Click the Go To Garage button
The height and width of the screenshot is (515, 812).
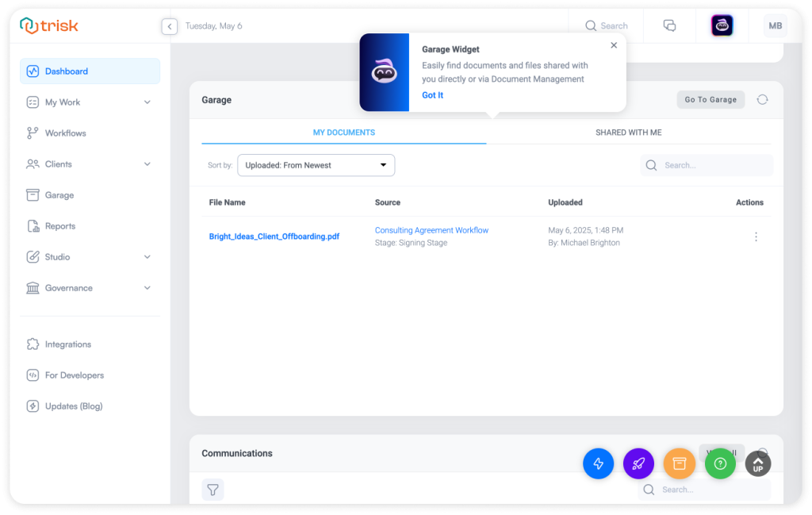coord(710,100)
